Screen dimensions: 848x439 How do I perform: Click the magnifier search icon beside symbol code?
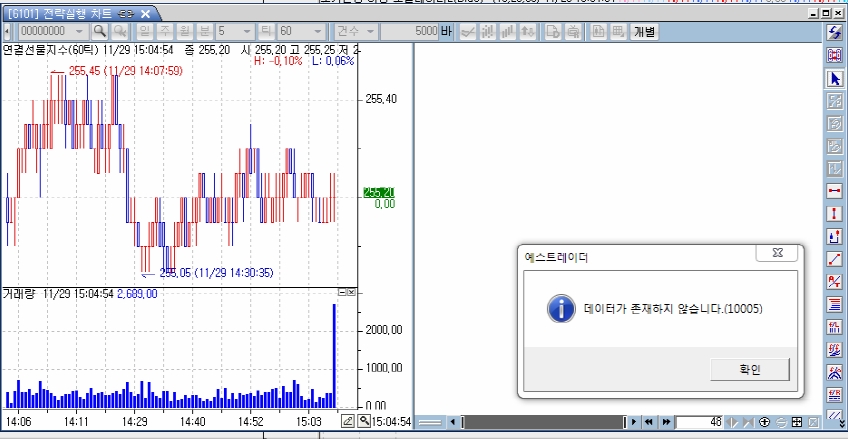click(100, 31)
